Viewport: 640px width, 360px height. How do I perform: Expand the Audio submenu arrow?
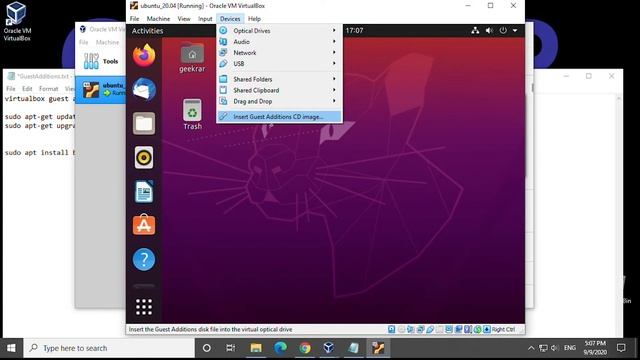click(x=334, y=42)
